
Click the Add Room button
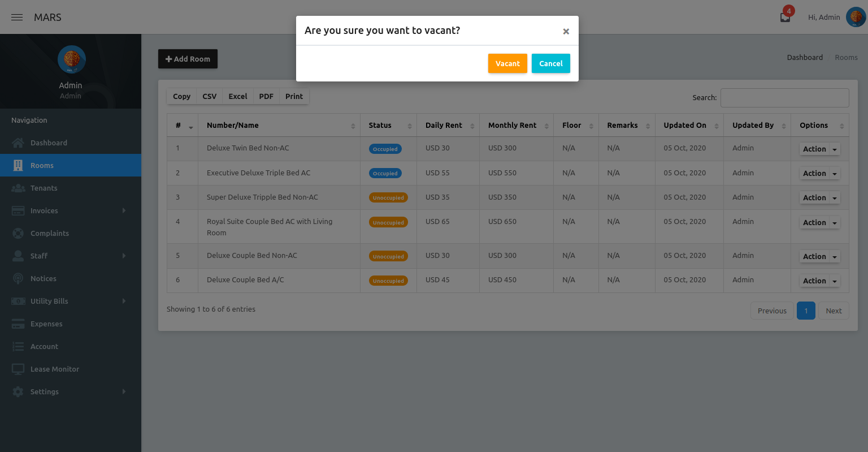pos(188,59)
